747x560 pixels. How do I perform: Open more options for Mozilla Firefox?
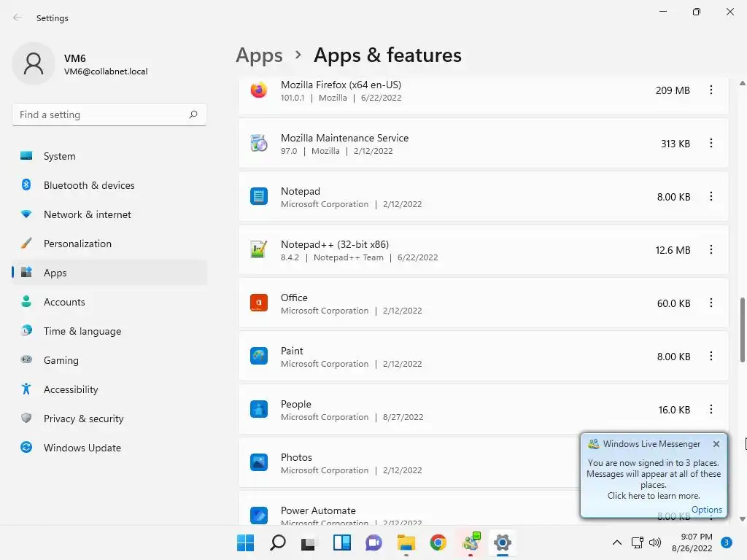click(x=711, y=90)
